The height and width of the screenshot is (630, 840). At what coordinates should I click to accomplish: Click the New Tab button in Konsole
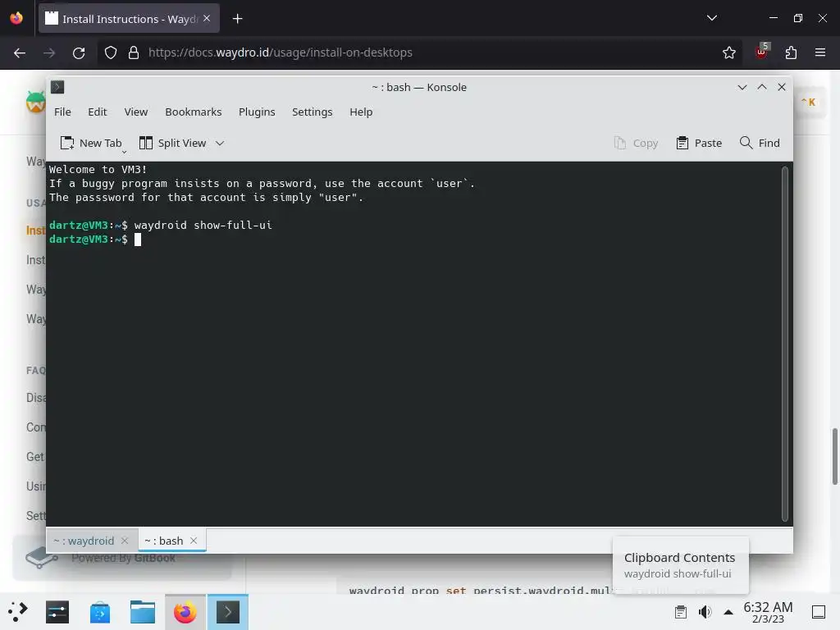click(91, 143)
